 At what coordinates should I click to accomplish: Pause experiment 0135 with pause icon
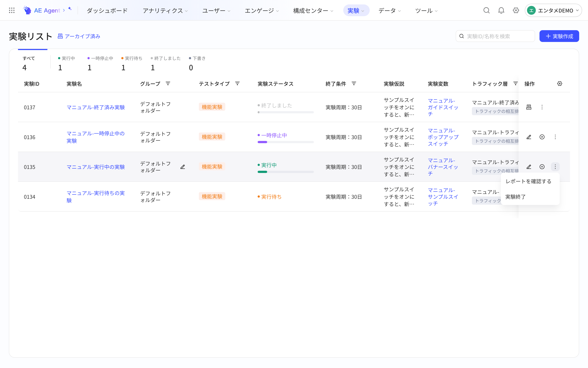point(542,167)
